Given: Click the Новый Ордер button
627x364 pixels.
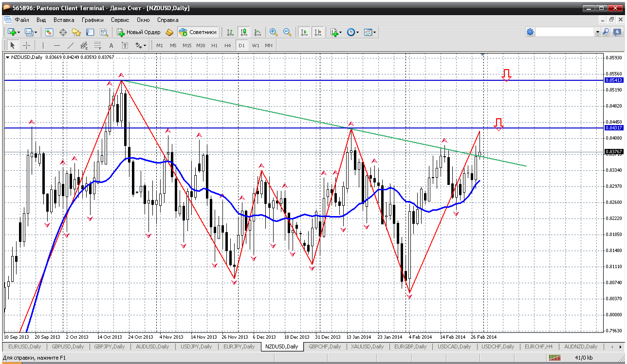Looking at the screenshot, I should 139,32.
